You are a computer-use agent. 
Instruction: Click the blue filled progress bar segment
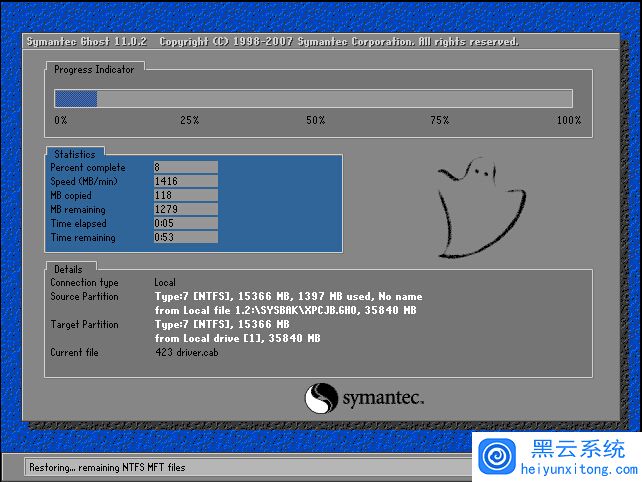click(75, 98)
